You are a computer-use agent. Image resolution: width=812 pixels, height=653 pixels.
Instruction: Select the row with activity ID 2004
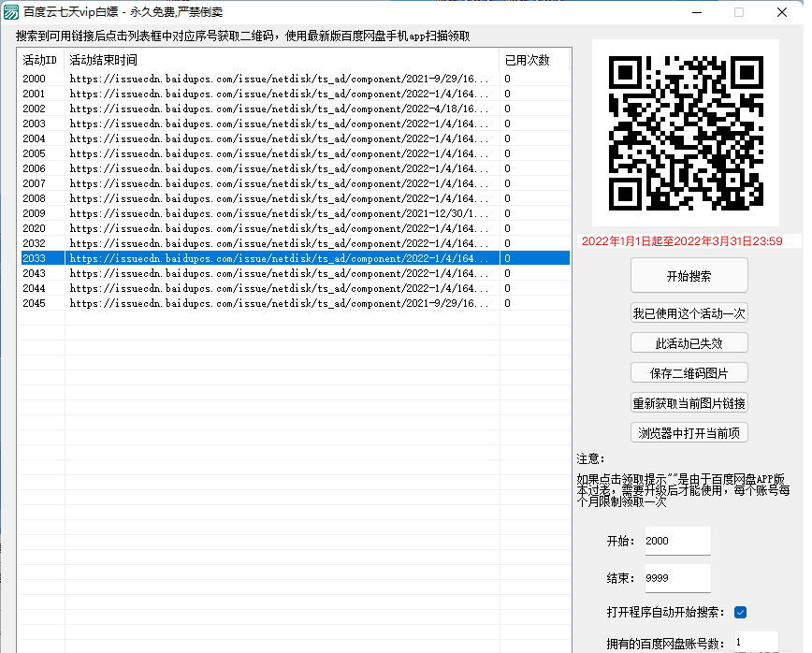pos(296,138)
